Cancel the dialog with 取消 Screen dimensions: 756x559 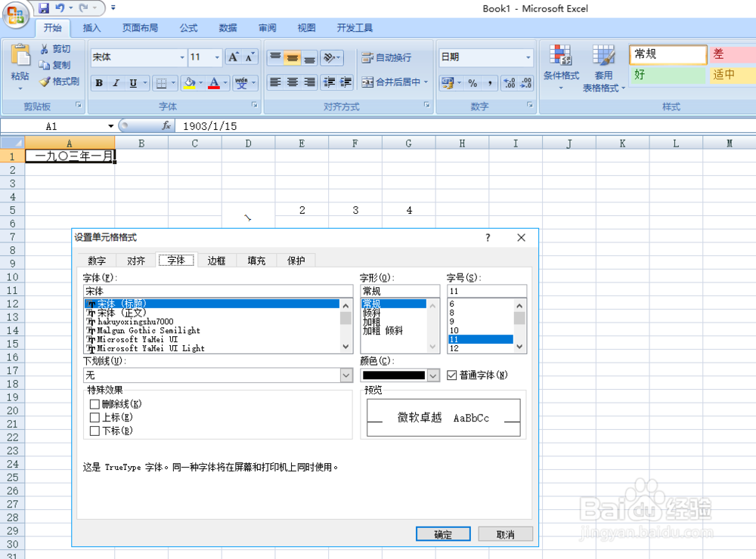coord(505,534)
